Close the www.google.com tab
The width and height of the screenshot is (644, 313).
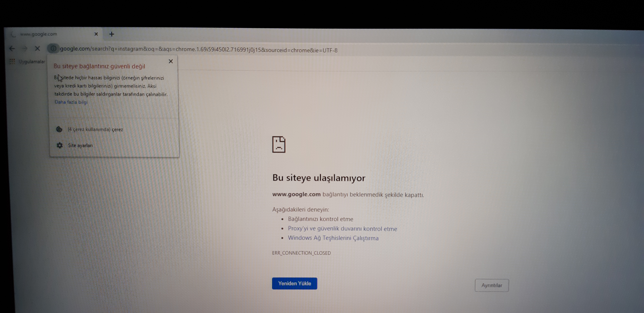pos(96,34)
